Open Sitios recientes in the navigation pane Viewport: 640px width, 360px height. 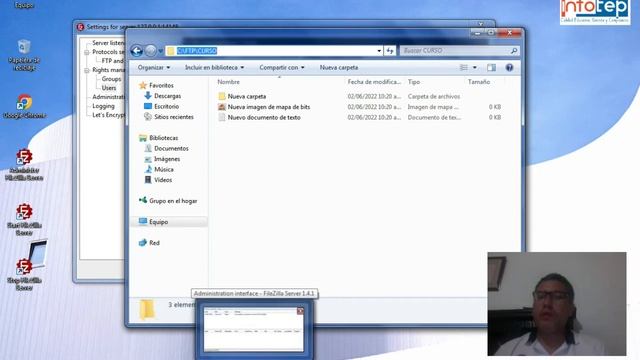[x=173, y=117]
